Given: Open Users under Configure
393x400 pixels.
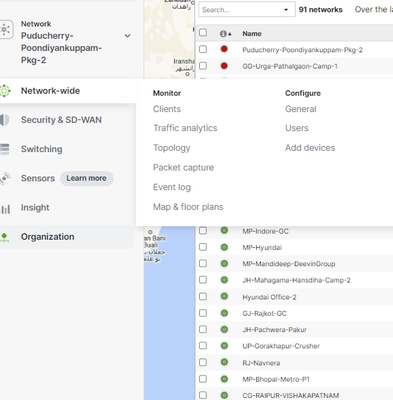Looking at the screenshot, I should click(297, 128).
